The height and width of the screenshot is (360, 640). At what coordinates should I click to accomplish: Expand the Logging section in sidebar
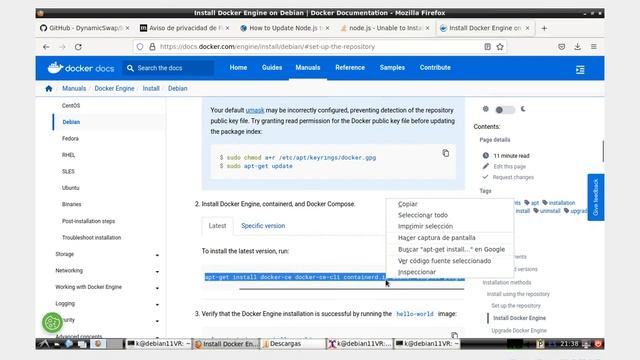pyautogui.click(x=157, y=304)
